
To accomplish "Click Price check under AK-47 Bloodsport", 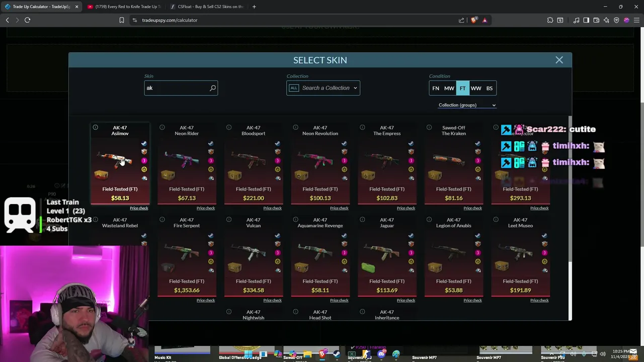I will 272,208.
